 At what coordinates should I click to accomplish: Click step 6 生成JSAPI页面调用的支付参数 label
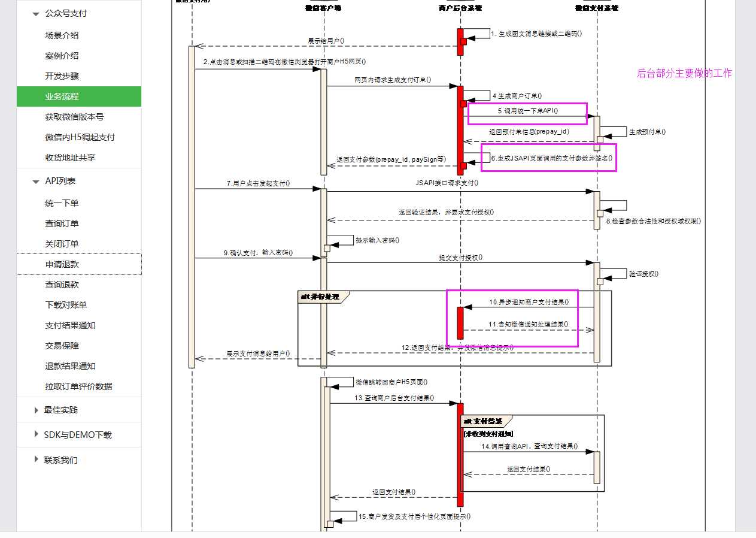click(x=551, y=159)
